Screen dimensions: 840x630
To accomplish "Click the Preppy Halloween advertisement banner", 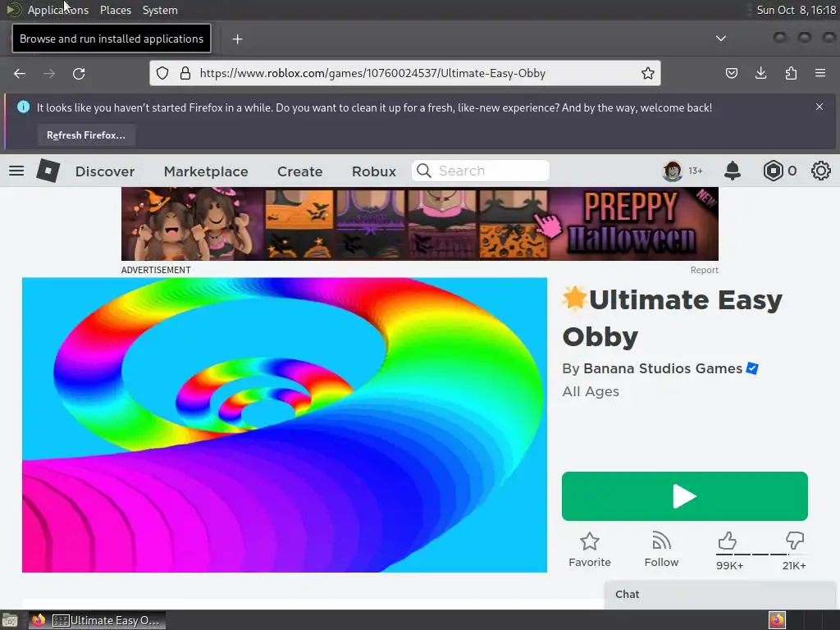I will [x=419, y=224].
